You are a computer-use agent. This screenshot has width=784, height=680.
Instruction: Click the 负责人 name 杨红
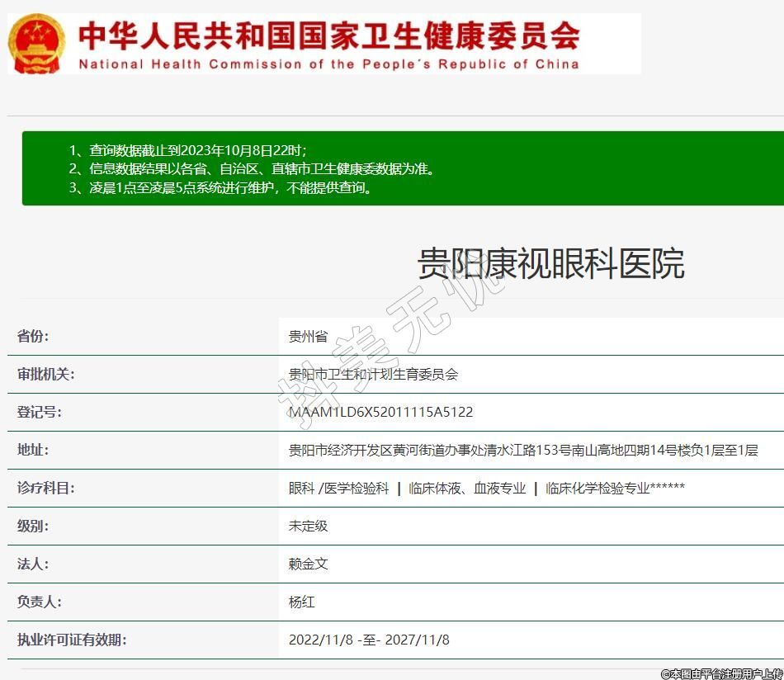(301, 602)
